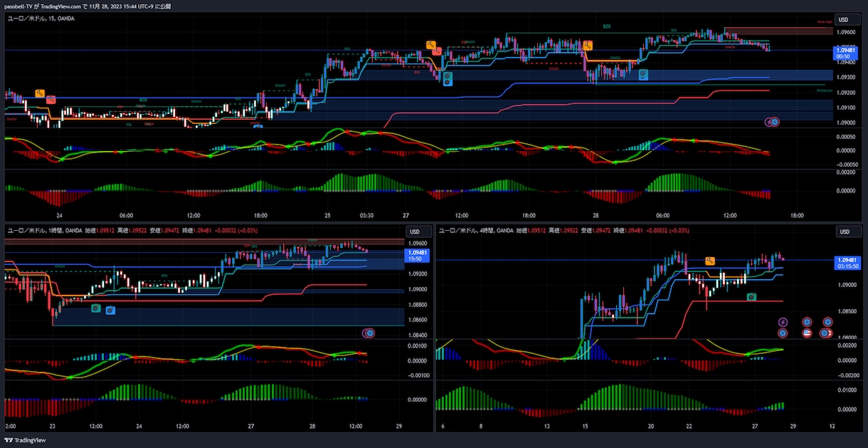
Task: Click the 03:30 label on the time axis
Action: pyautogui.click(x=367, y=215)
